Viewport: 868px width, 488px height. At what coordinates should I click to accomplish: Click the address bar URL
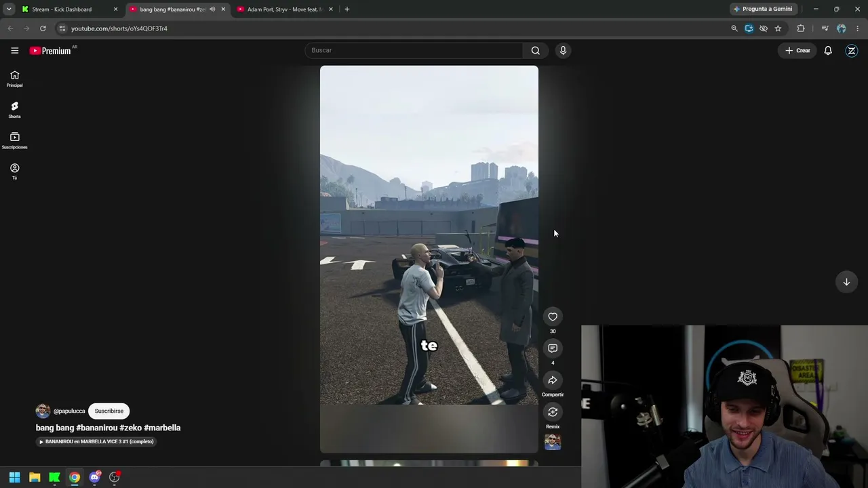119,28
